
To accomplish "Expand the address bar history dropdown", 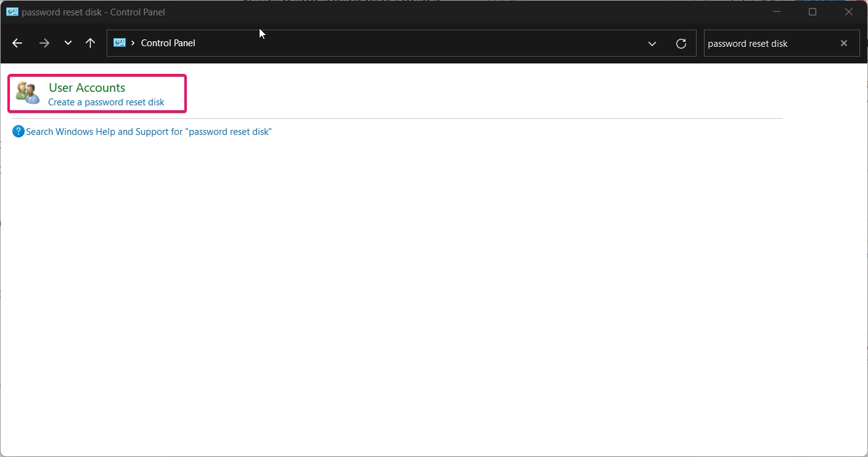I will tap(652, 44).
